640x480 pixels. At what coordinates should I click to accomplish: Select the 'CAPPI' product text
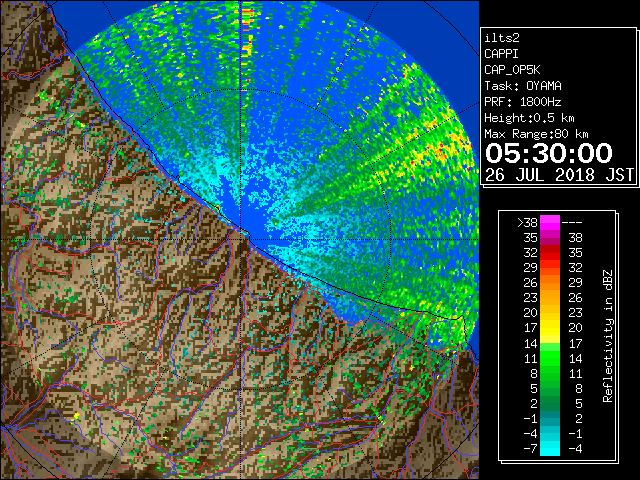pyautogui.click(x=501, y=54)
